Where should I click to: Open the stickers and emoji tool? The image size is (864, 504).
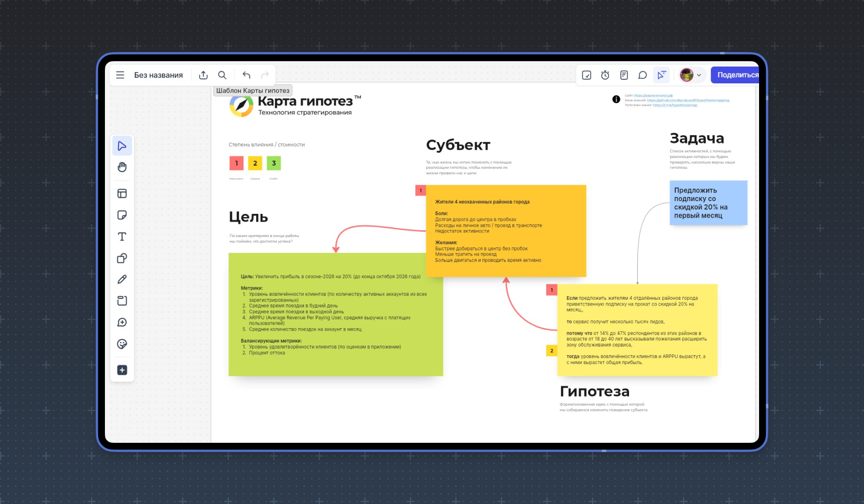(x=122, y=344)
